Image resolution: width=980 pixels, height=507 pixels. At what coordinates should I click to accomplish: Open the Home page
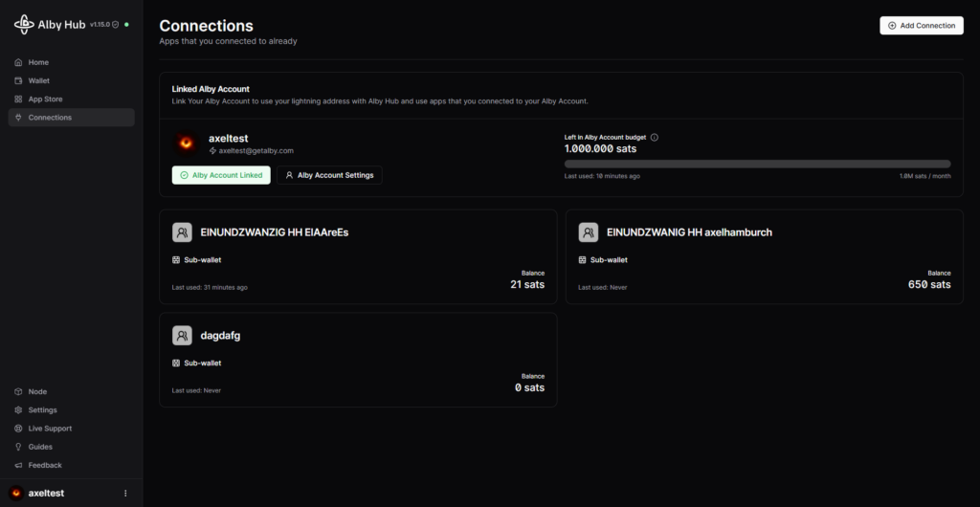(x=38, y=62)
